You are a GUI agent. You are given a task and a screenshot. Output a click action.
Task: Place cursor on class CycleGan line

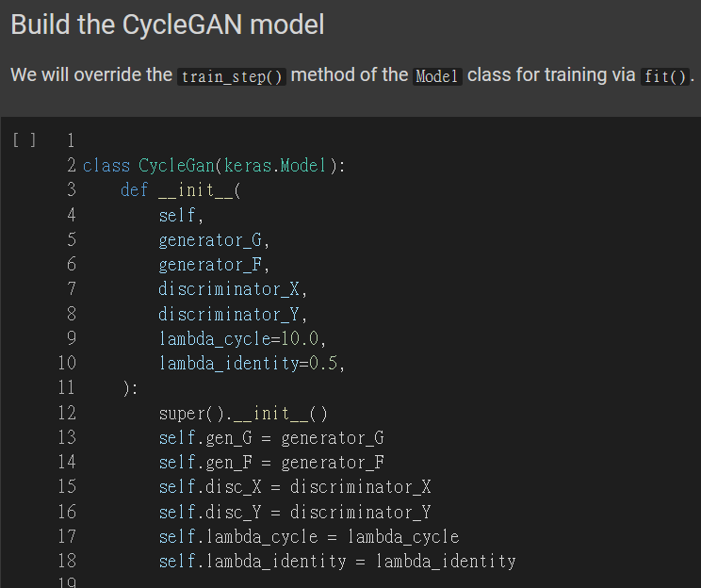click(215, 166)
